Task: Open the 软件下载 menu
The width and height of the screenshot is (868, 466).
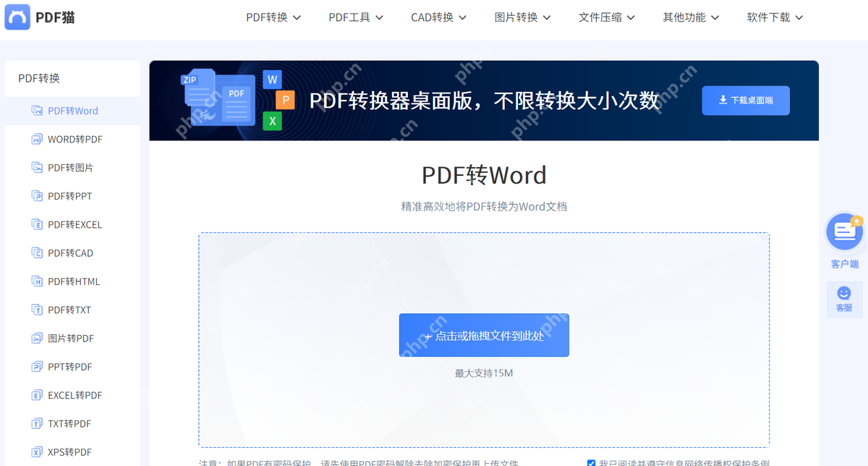Action: 775,17
